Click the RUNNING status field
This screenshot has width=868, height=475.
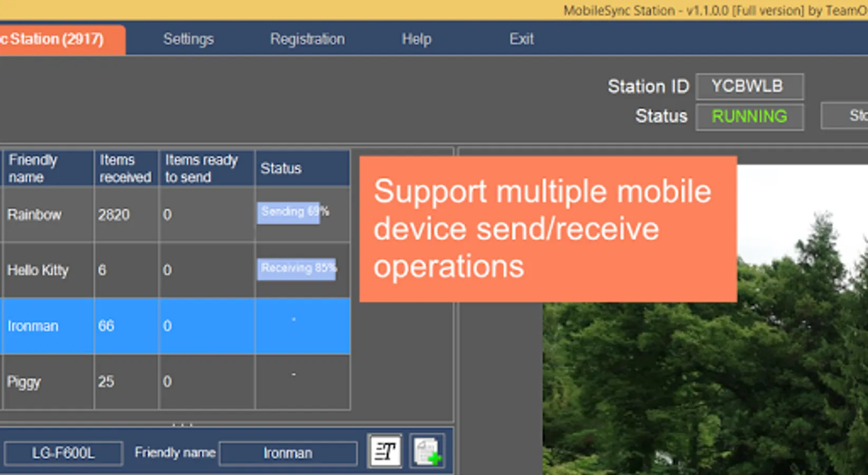pyautogui.click(x=749, y=117)
